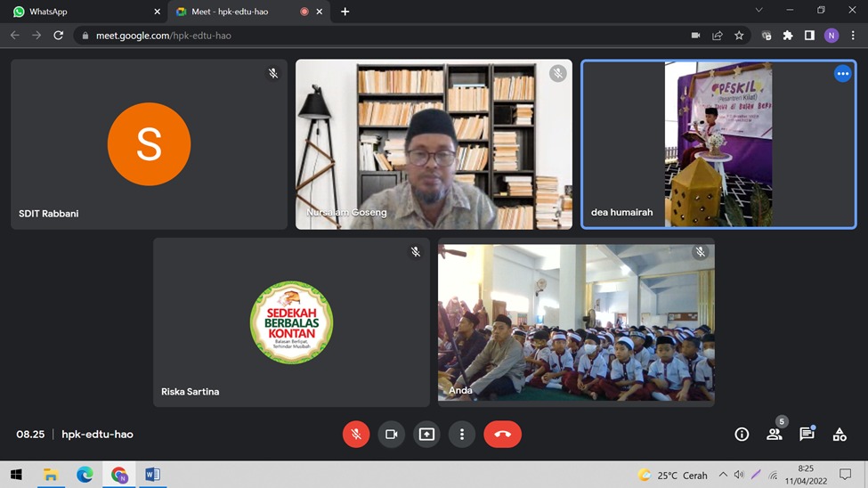The width and height of the screenshot is (868, 488).
Task: Click the camera permission icon in address bar
Action: click(x=695, y=36)
